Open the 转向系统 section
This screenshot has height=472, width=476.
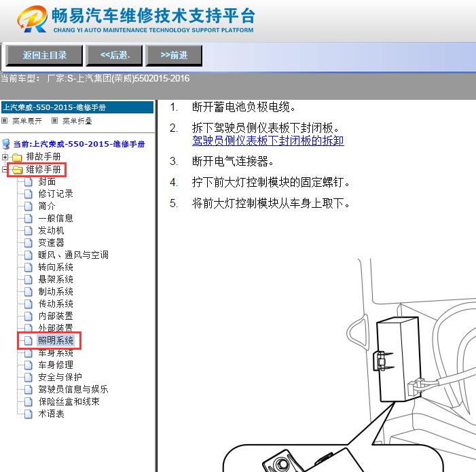click(56, 267)
